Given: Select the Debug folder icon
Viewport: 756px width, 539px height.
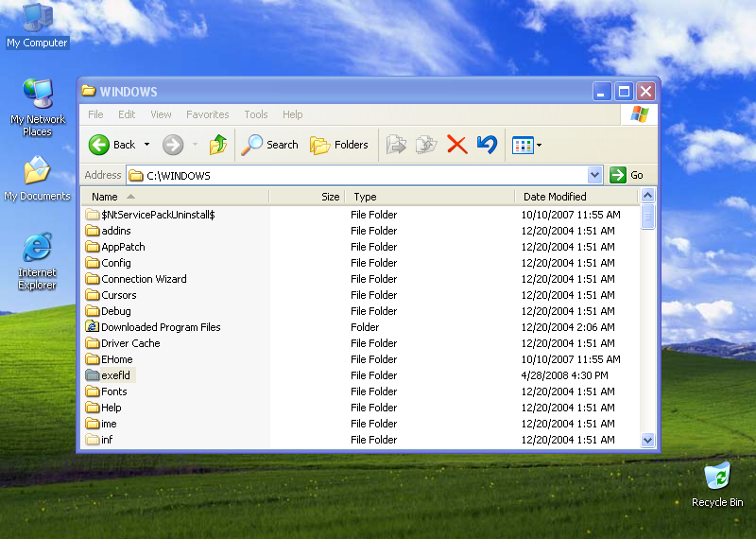Looking at the screenshot, I should [x=92, y=310].
